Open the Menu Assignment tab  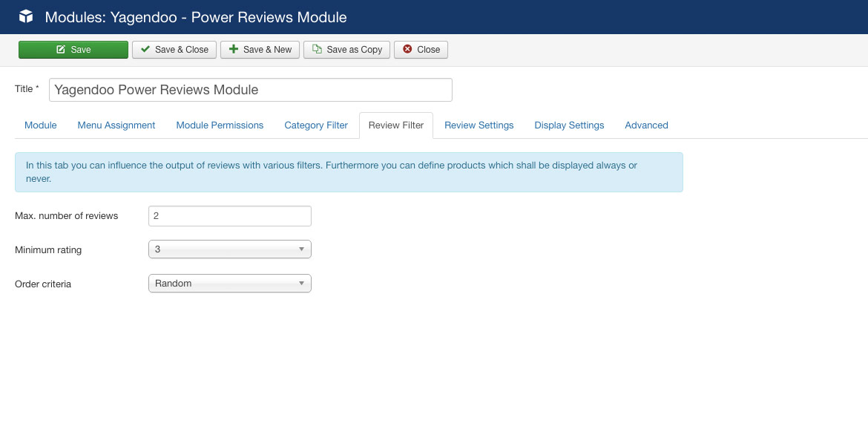pyautogui.click(x=116, y=125)
